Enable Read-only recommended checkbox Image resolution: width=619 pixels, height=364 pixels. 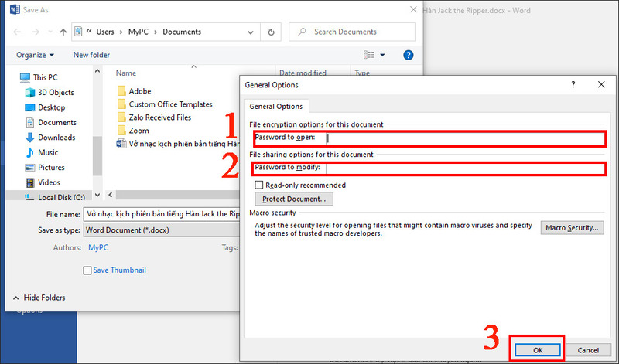tap(259, 185)
